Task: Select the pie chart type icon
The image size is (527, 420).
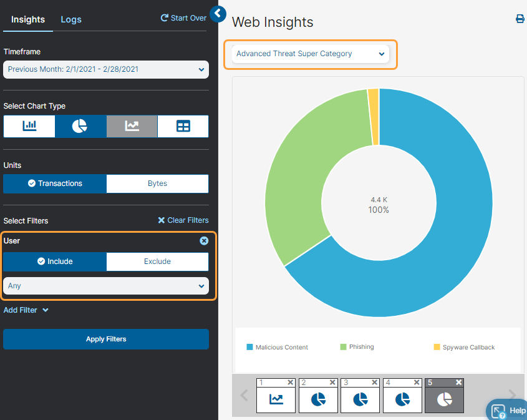Action: [x=80, y=126]
